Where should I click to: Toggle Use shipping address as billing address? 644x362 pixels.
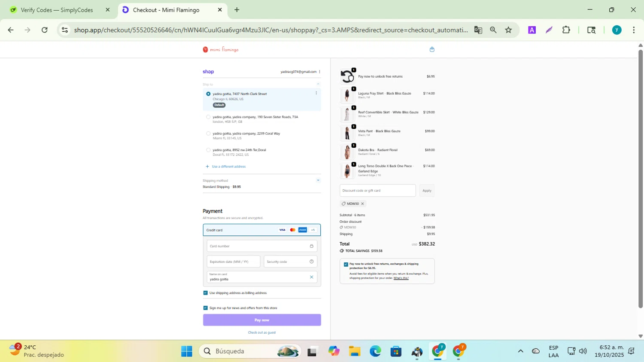tap(205, 293)
